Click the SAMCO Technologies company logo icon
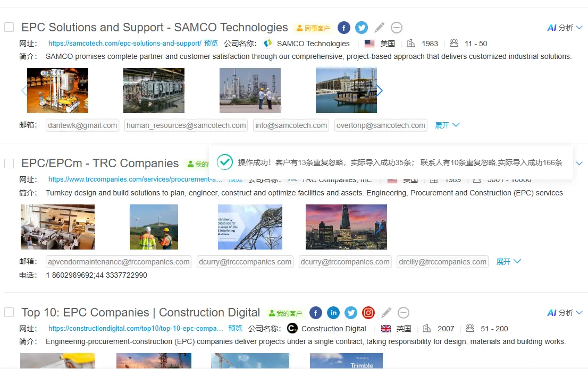588x369 pixels. pyautogui.click(x=268, y=44)
